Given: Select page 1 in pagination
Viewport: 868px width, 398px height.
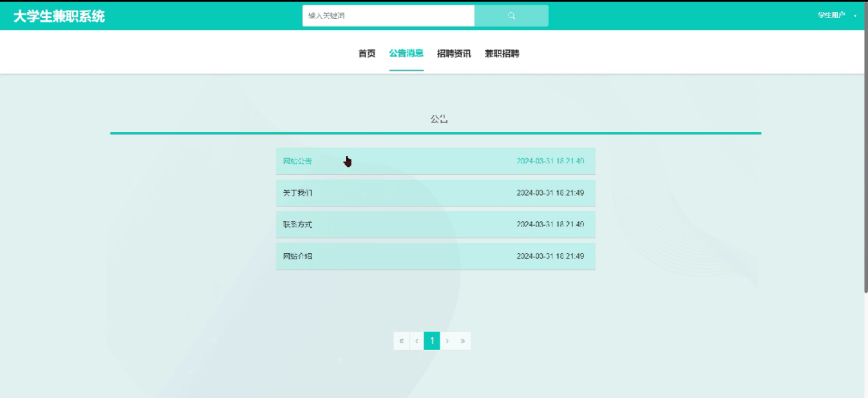Looking at the screenshot, I should (432, 341).
